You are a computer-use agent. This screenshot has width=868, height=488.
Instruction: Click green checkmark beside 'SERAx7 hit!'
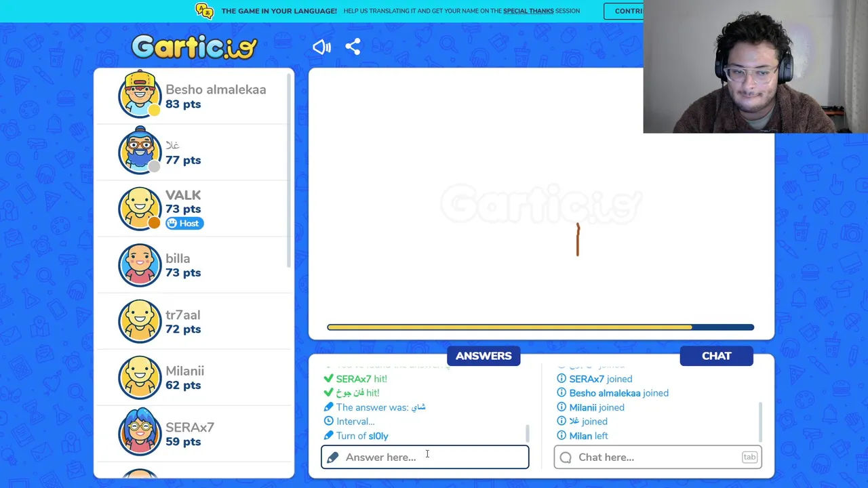[328, 379]
